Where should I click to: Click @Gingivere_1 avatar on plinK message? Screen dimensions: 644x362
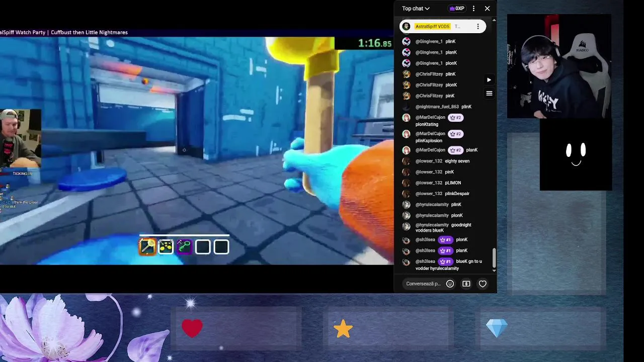click(x=406, y=42)
